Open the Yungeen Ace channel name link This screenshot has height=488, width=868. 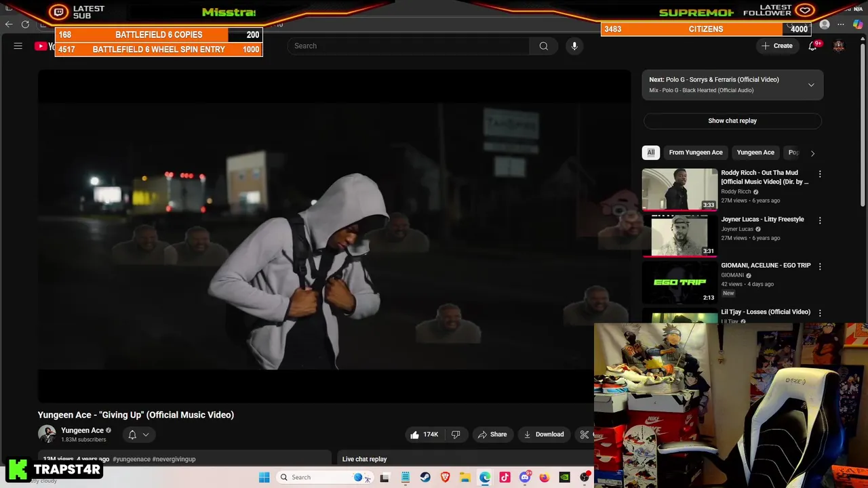click(82, 430)
